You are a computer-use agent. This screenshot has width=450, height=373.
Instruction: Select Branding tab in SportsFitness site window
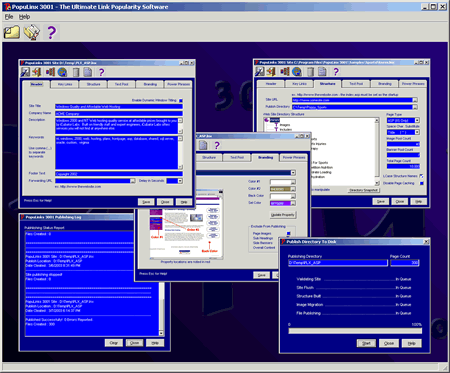tap(384, 84)
